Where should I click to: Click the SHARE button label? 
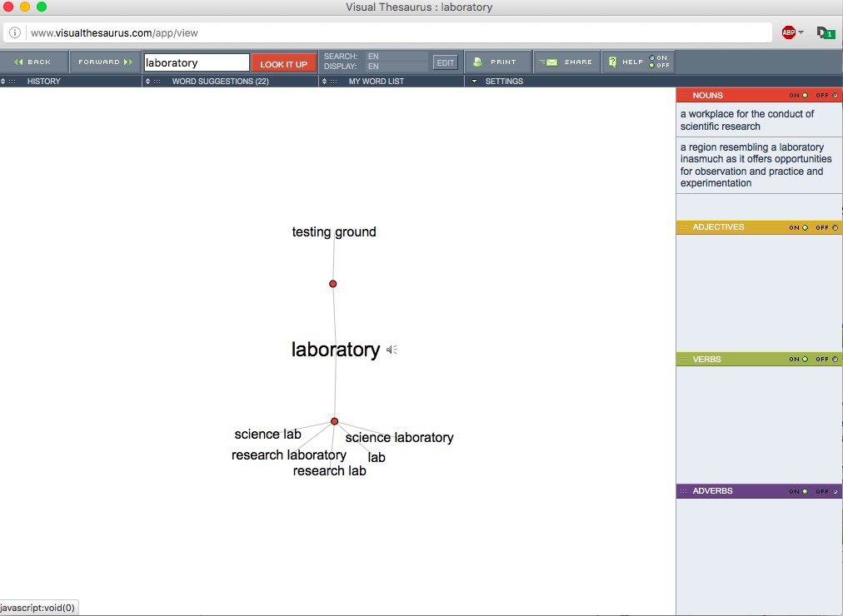coord(578,62)
